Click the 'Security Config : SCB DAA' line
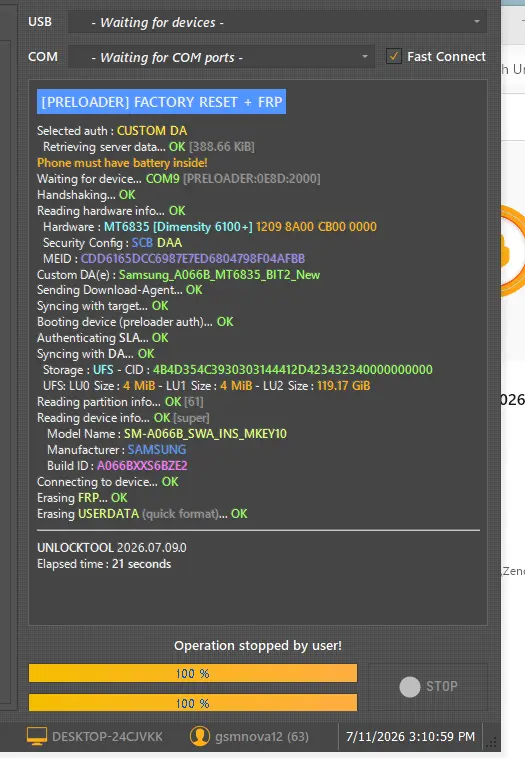This screenshot has width=525, height=760. coord(112,243)
